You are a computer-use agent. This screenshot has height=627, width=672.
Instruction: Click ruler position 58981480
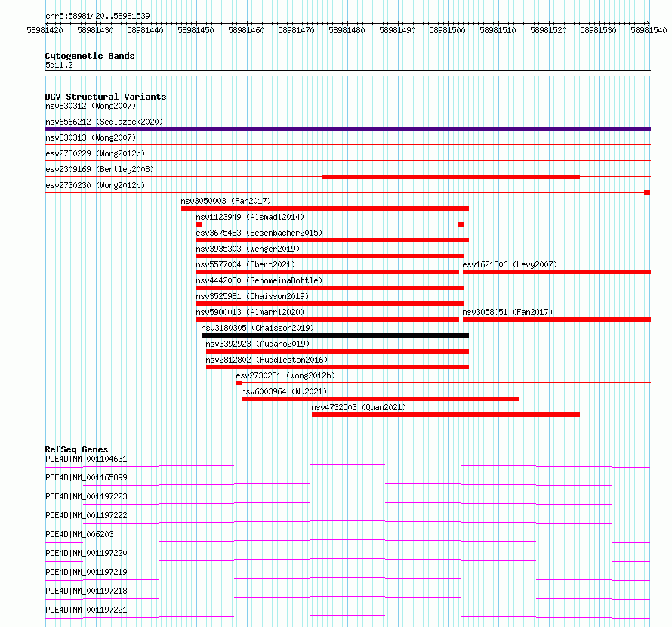pyautogui.click(x=347, y=30)
